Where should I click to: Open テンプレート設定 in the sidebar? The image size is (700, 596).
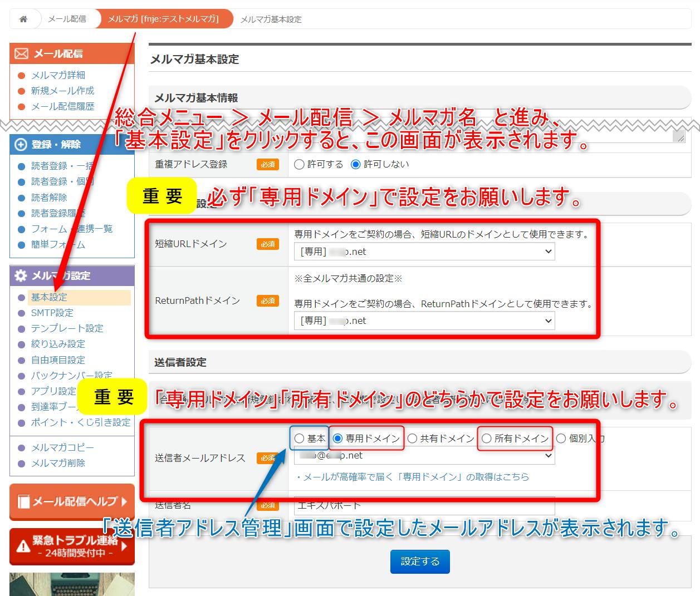[67, 328]
